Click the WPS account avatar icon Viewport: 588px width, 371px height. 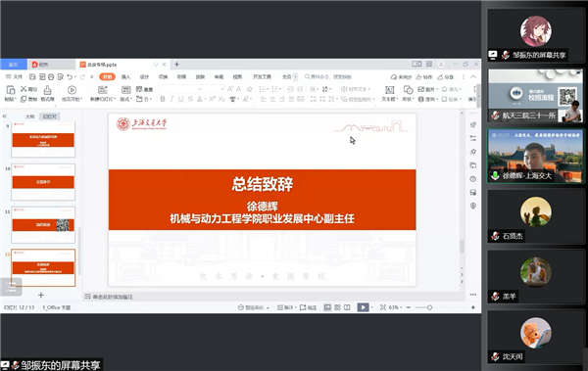(441, 64)
